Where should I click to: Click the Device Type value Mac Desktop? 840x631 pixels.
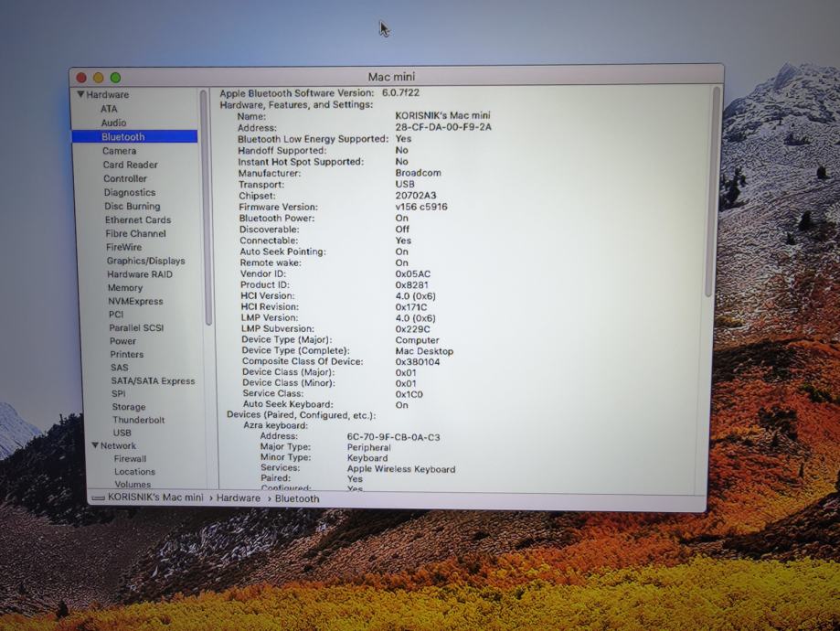click(424, 351)
